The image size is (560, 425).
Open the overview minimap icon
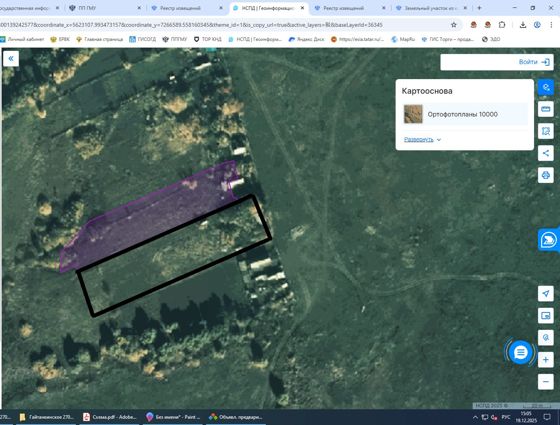coord(545,316)
